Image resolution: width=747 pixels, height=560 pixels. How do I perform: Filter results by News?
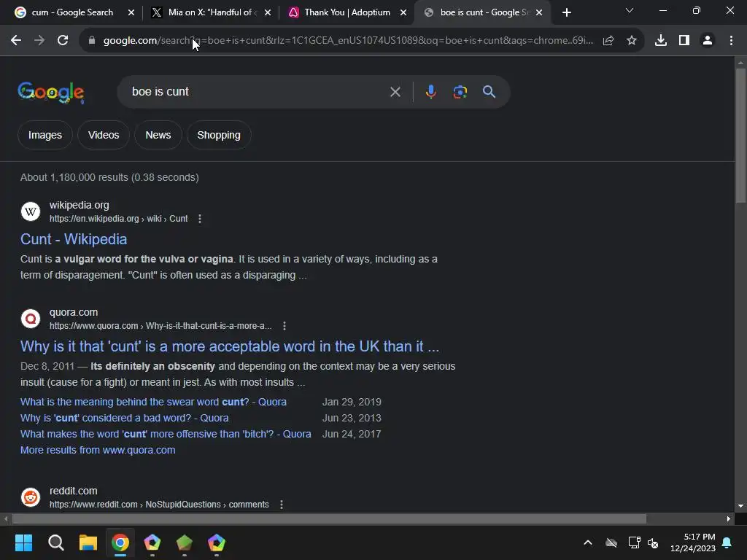pos(158,135)
